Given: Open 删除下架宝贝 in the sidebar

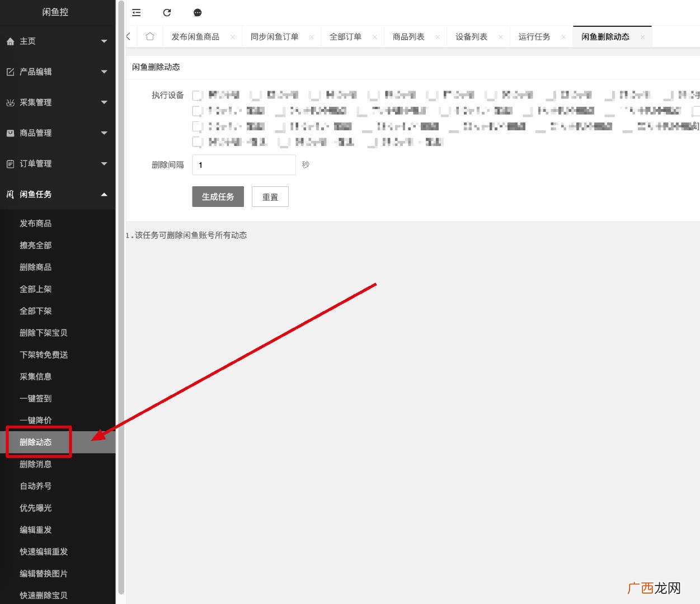Looking at the screenshot, I should pos(44,333).
